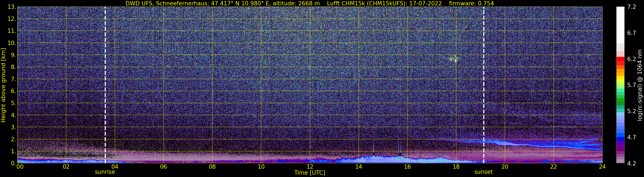
Task: Click the height tick label 9
Action: 13,55
